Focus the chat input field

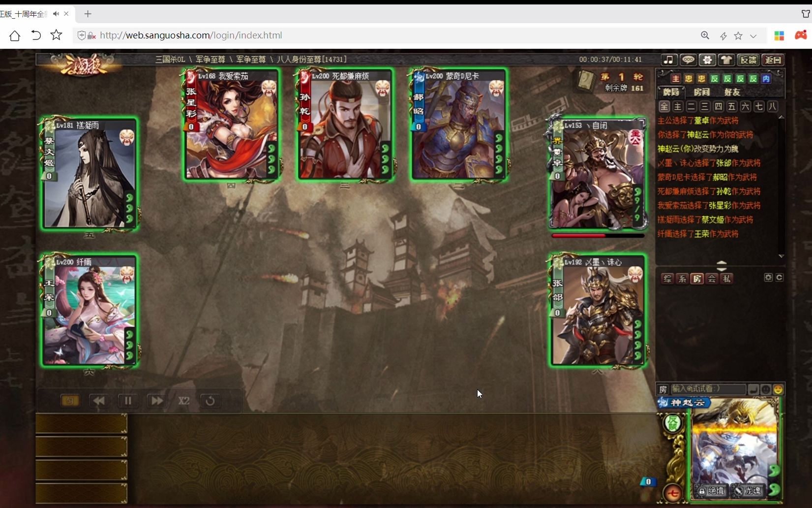pyautogui.click(x=708, y=389)
